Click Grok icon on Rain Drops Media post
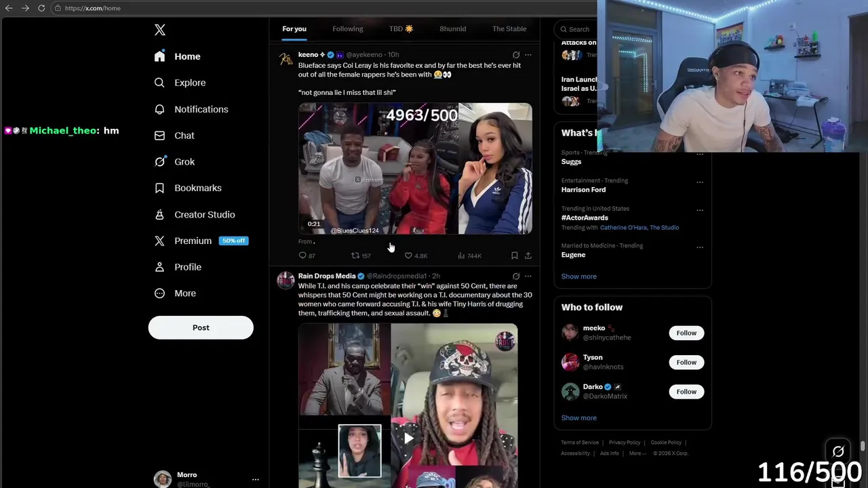 pos(516,277)
